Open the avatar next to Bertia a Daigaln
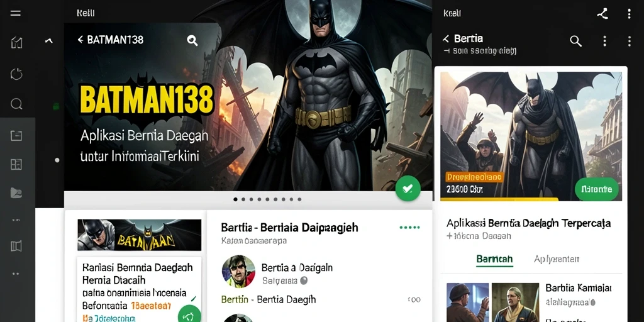Image resolution: width=644 pixels, height=322 pixels. coord(238,272)
